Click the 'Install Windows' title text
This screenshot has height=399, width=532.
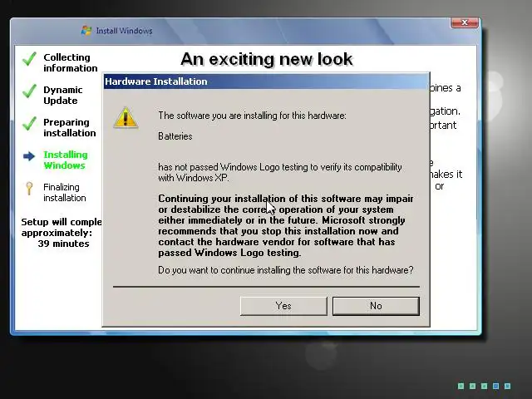(124, 31)
